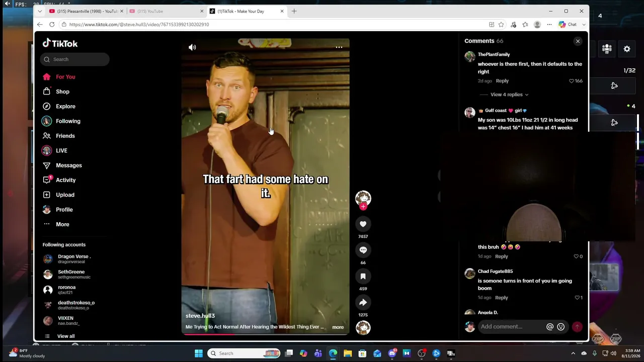This screenshot has width=644, height=362.
Task: Open the browser tab list dropdown
Action: tap(40, 11)
